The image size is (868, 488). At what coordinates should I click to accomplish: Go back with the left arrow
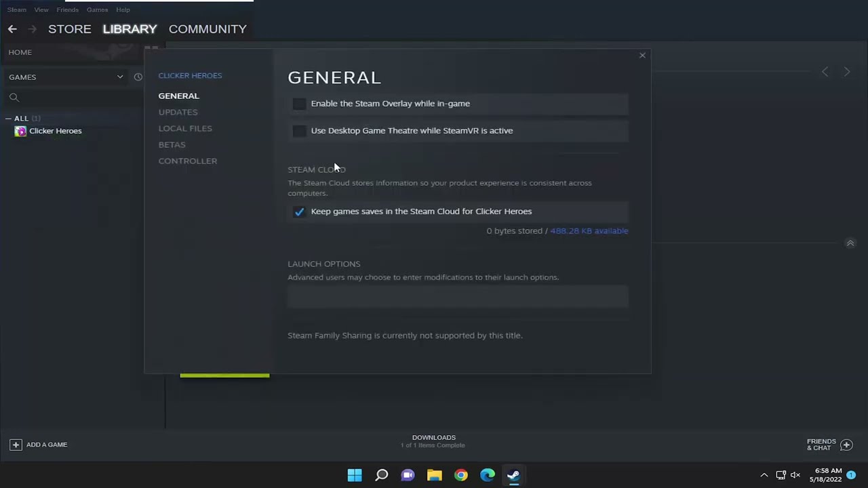(12, 29)
